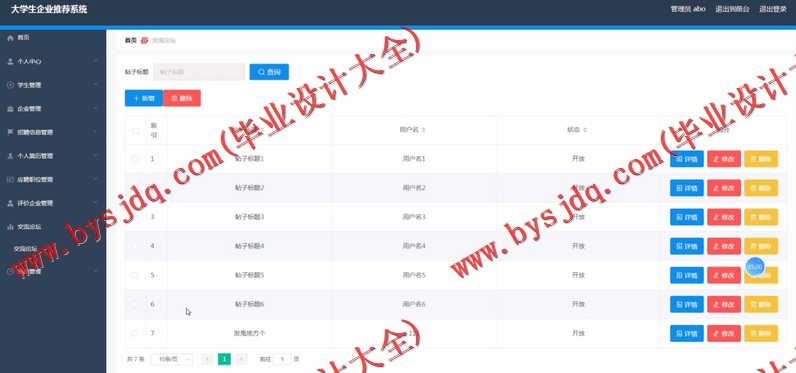This screenshot has width=796, height=373.
Task: Click the next page arrow in pagination
Action: pos(241,359)
